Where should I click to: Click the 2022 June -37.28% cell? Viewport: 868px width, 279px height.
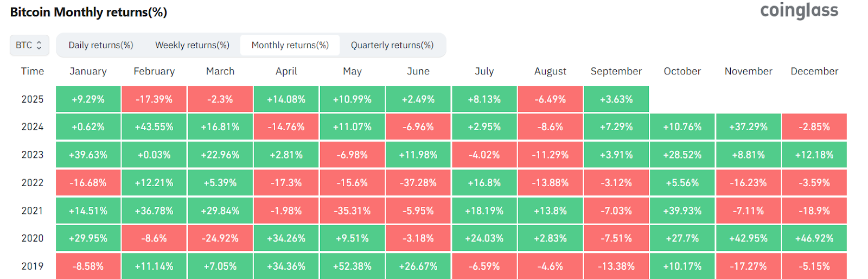[x=418, y=183]
